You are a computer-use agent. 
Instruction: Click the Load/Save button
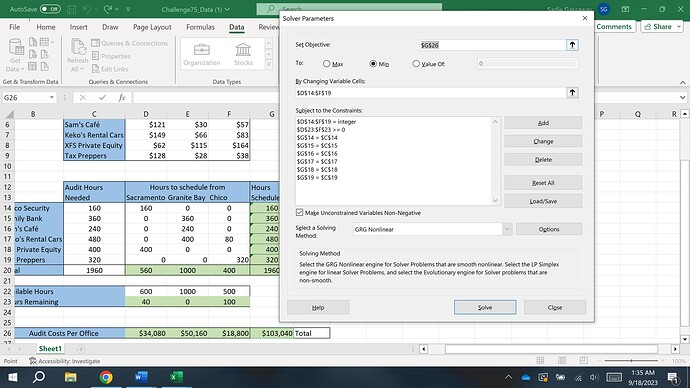[x=543, y=201]
